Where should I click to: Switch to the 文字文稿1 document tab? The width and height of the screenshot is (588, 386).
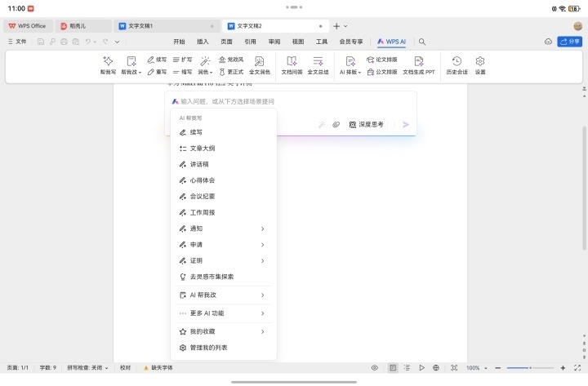tap(167, 26)
